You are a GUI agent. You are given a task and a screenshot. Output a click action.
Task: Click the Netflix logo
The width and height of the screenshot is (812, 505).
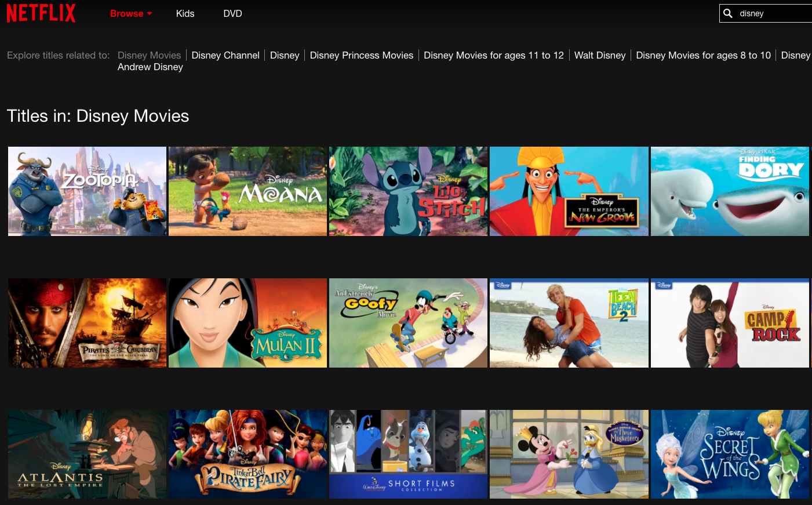[x=41, y=13]
